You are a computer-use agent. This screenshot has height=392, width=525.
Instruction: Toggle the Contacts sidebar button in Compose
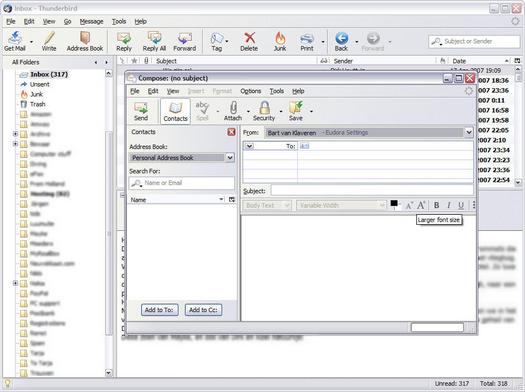pyautogui.click(x=175, y=111)
